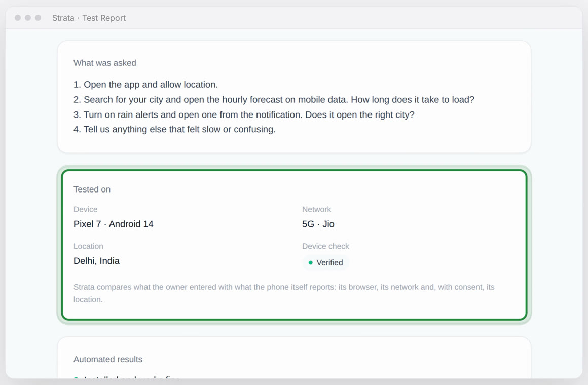Click the 'Verified' status badge
This screenshot has height=385, width=588.
tap(325, 263)
